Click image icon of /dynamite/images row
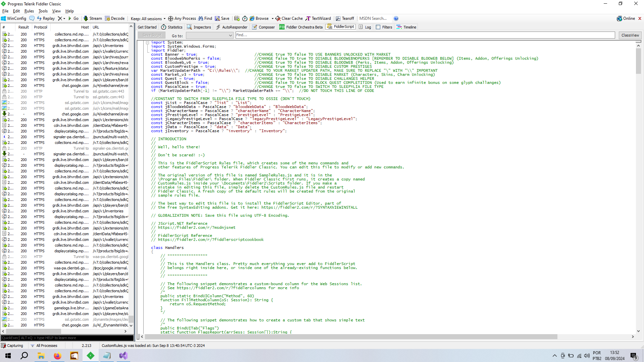Image resolution: width=644 pixels, height=362 pixels. pyautogui.click(x=4, y=319)
